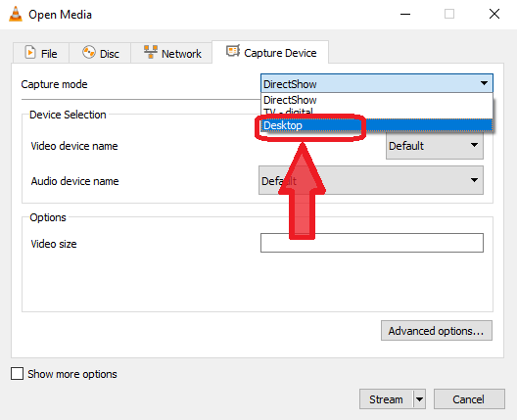Screen dimensions: 517x420
Task: Switch to the Disc tab
Action: tap(100, 53)
